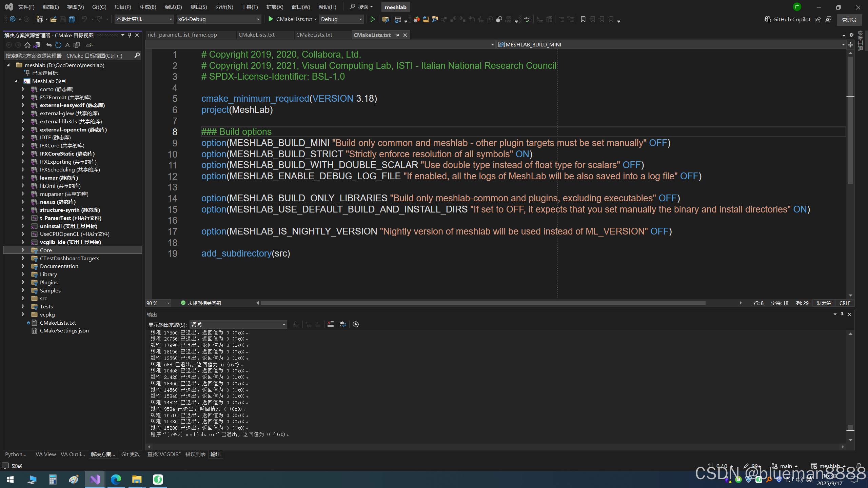Click the main branch in status bar
The height and width of the screenshot is (488, 868).
[x=786, y=466]
